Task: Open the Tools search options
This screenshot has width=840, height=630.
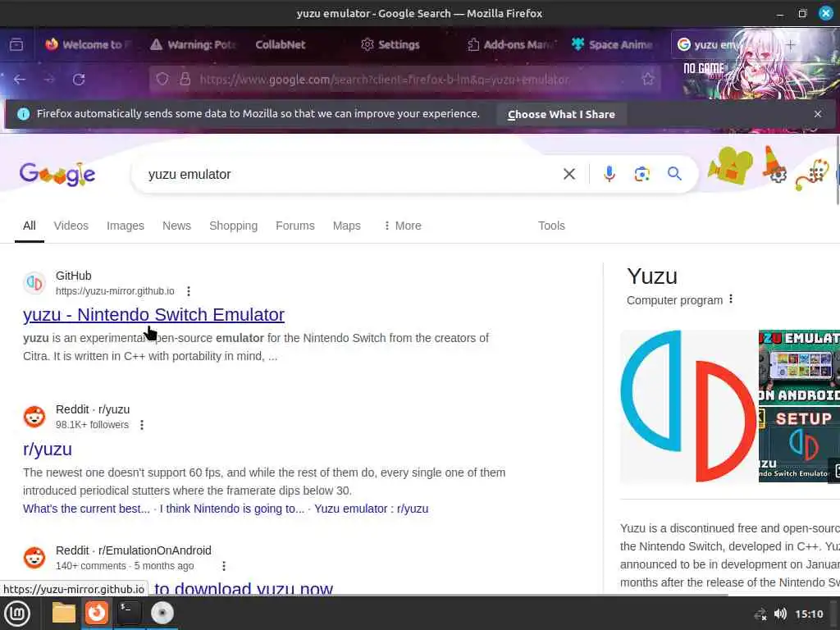Action: point(551,226)
